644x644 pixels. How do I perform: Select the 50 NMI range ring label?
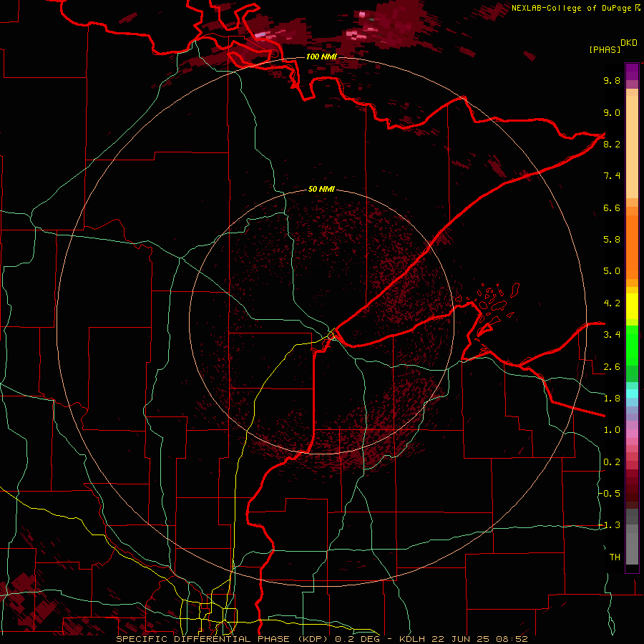tap(321, 190)
